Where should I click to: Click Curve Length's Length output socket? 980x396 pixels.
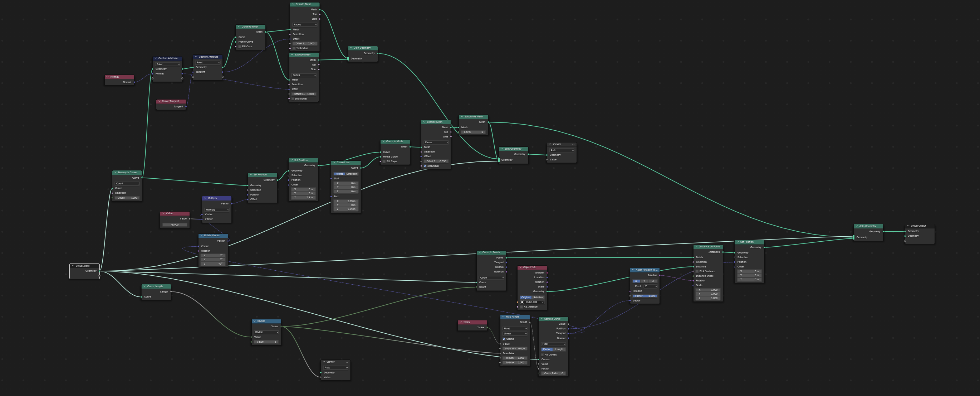171,292
